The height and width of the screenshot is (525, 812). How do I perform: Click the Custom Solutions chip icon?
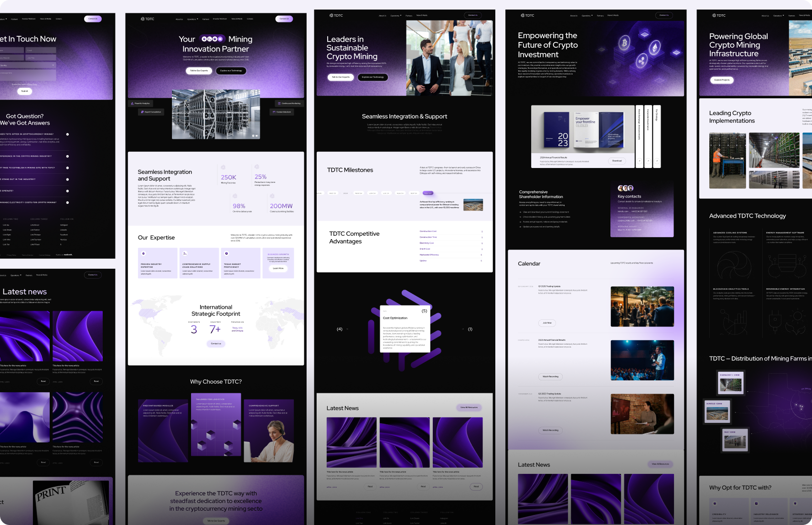pos(274,112)
